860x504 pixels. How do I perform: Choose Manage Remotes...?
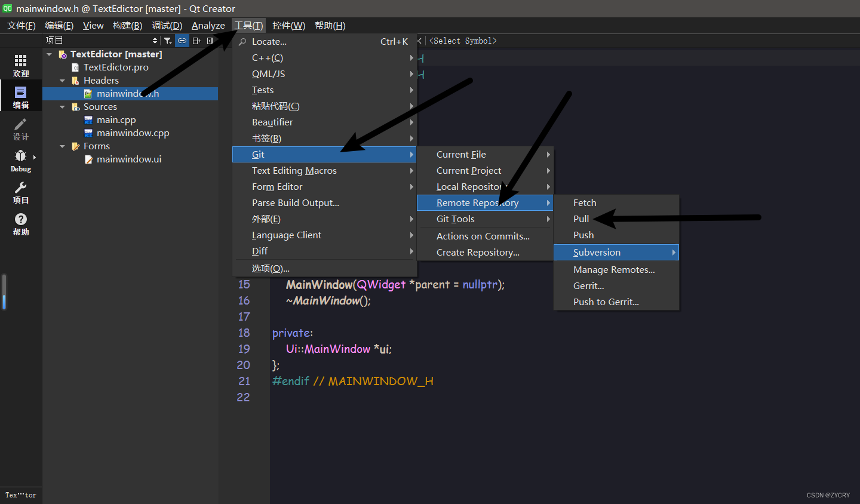(x=616, y=270)
